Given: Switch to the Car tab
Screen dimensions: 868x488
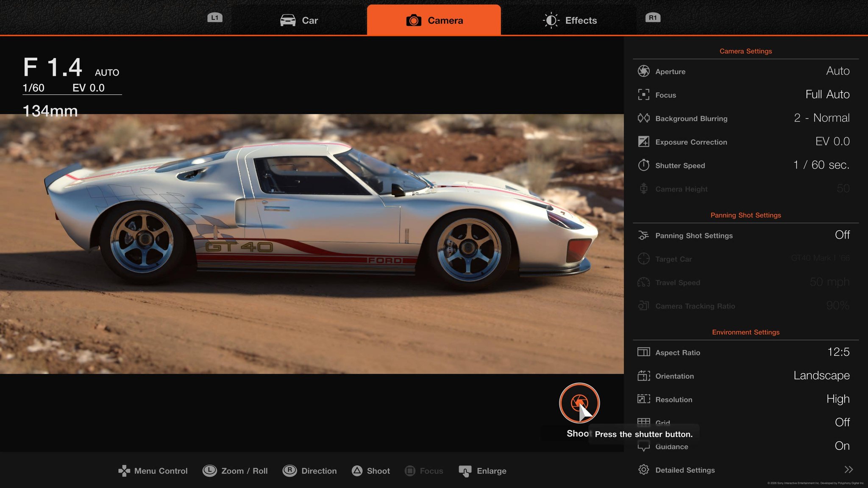Looking at the screenshot, I should [299, 20].
